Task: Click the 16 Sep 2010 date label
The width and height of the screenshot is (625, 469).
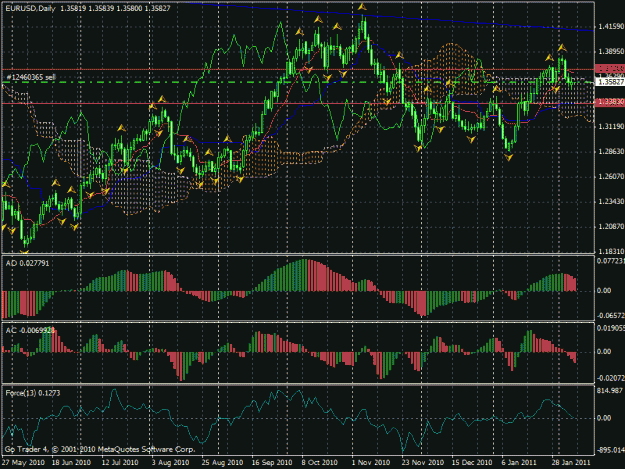Action: (272, 463)
